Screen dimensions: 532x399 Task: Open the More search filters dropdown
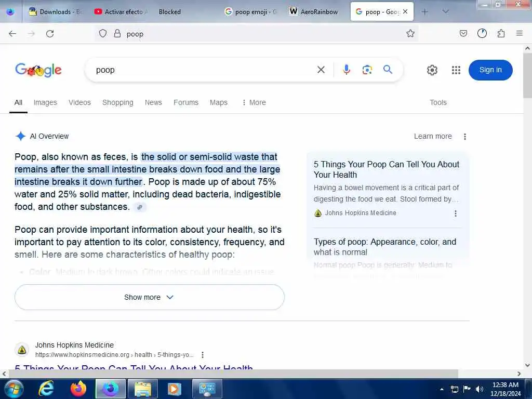[254, 102]
